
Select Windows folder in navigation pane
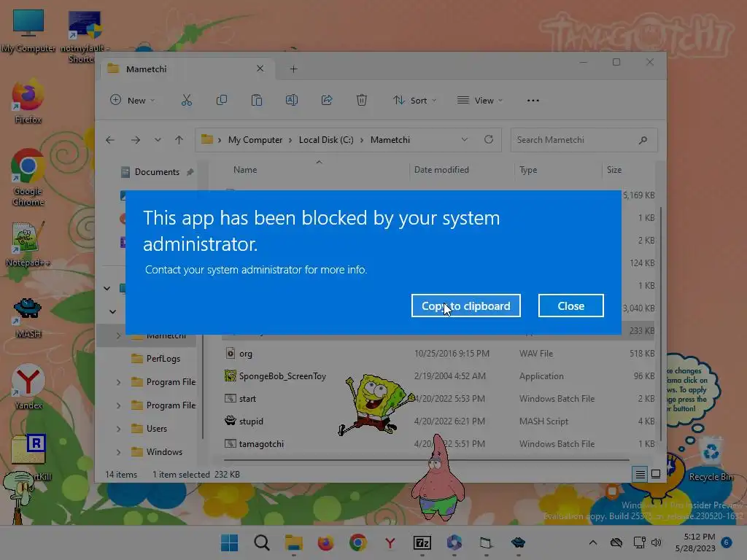point(164,452)
